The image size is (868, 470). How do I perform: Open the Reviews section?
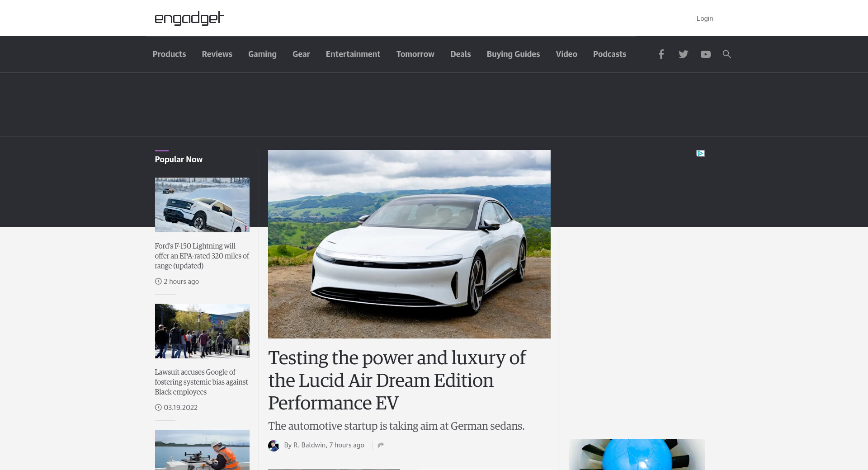217,54
